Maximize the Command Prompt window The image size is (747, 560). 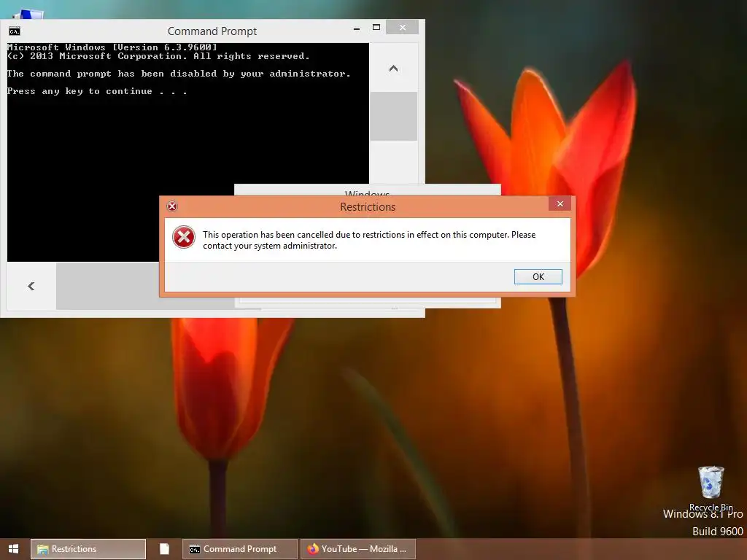tap(376, 28)
